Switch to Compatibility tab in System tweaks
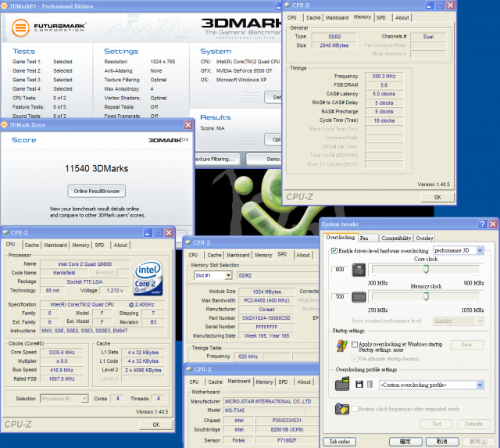The width and height of the screenshot is (500, 448). [x=396, y=238]
